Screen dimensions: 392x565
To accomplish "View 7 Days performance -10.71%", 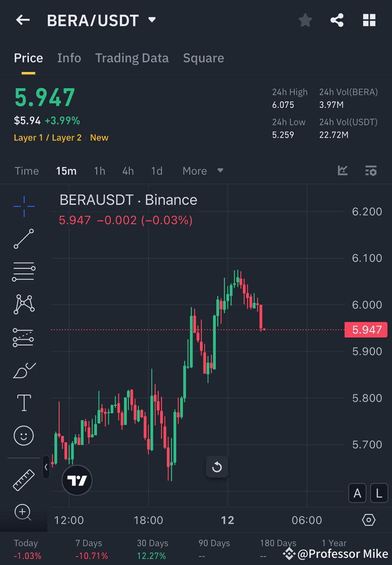I will 91,549.
